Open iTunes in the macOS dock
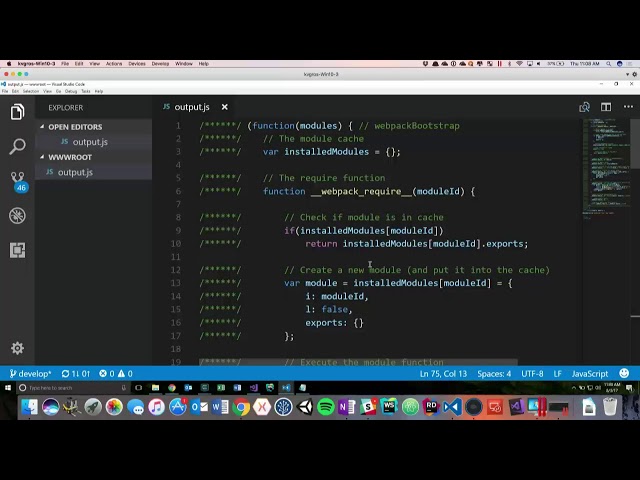The width and height of the screenshot is (640, 480). click(x=156, y=407)
